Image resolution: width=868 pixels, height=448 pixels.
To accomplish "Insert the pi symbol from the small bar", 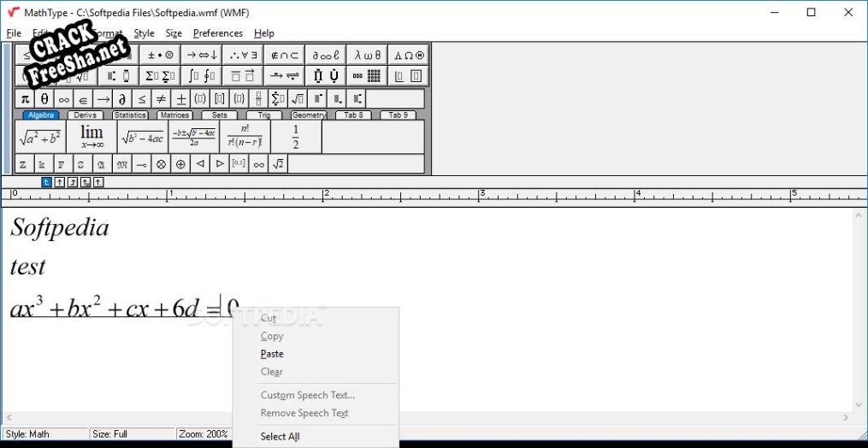I will 25,99.
